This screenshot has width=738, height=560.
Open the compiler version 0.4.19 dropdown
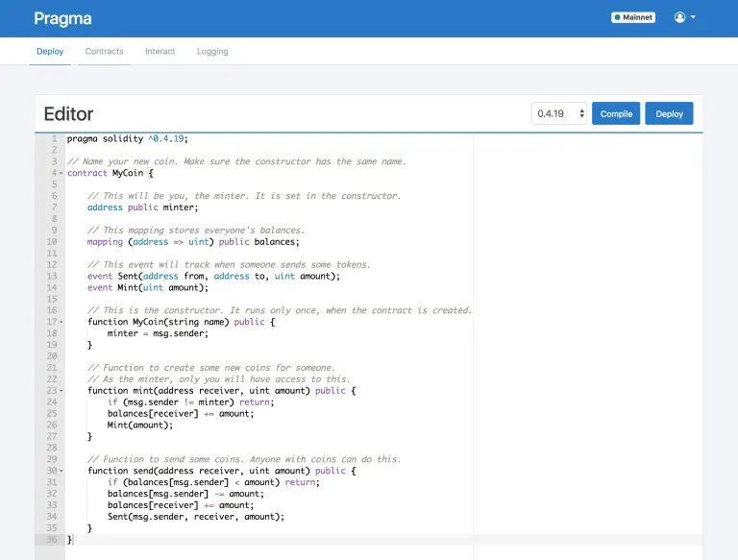(x=559, y=113)
